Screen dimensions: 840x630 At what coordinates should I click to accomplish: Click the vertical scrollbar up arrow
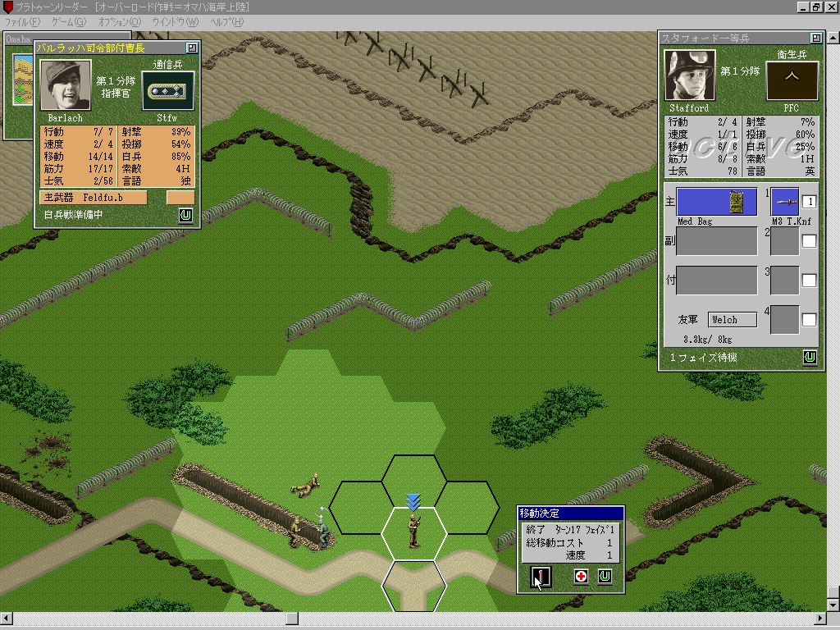833,38
